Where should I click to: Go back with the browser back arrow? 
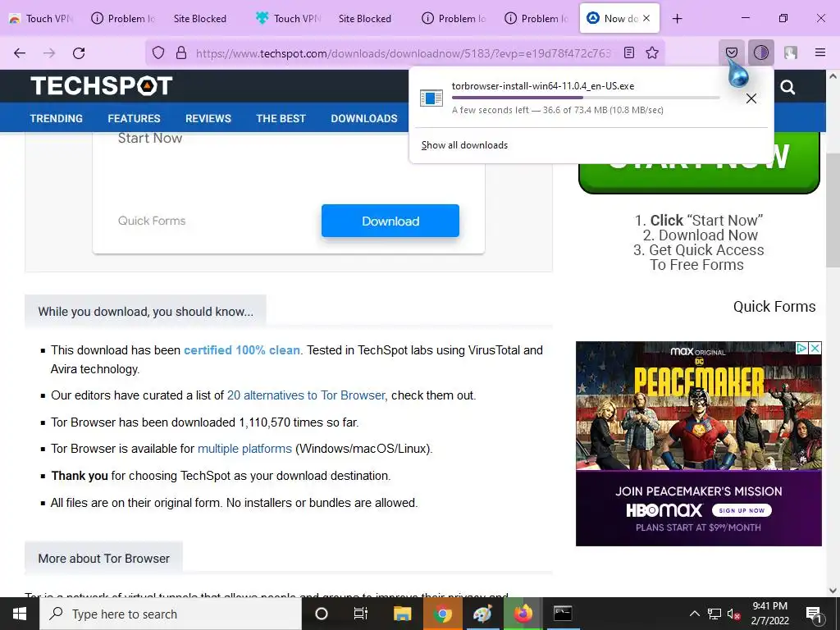(20, 52)
